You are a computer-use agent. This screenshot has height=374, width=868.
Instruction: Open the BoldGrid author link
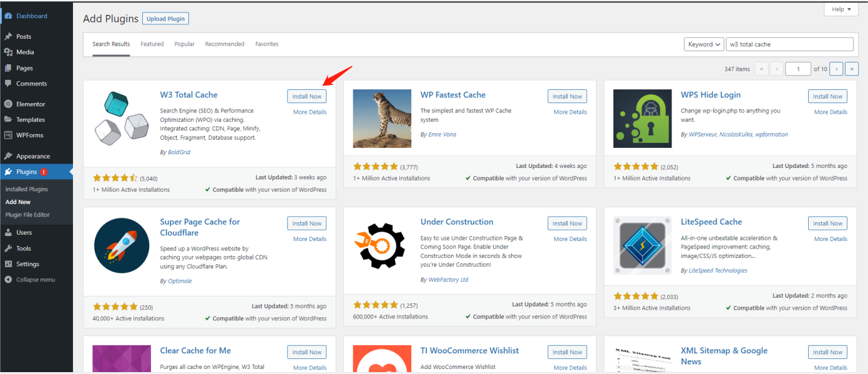point(178,152)
